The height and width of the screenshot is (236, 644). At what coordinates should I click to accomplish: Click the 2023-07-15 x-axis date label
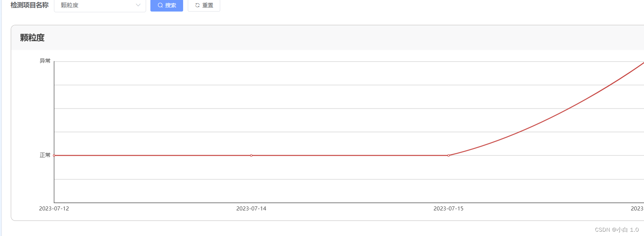point(448,209)
